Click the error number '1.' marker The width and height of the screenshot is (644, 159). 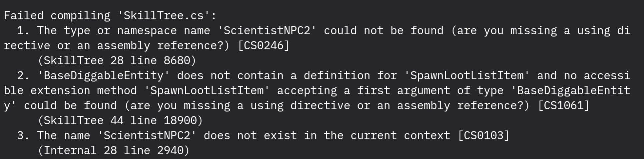pyautogui.click(x=23, y=31)
